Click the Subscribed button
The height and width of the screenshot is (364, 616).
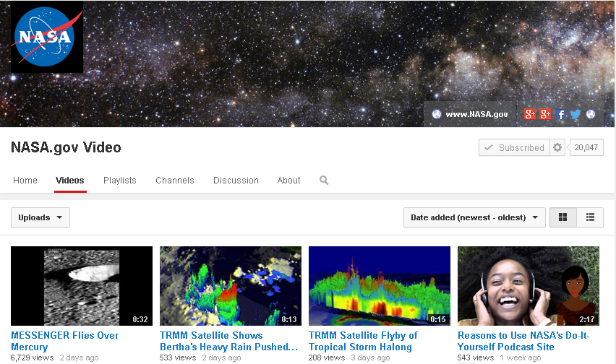click(x=514, y=147)
